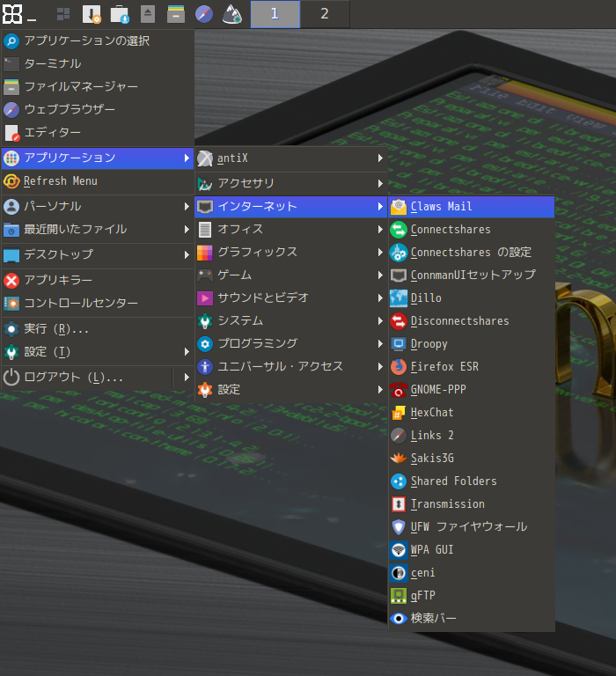This screenshot has height=676, width=616.
Task: Click the ceni network icon
Action: click(x=399, y=572)
